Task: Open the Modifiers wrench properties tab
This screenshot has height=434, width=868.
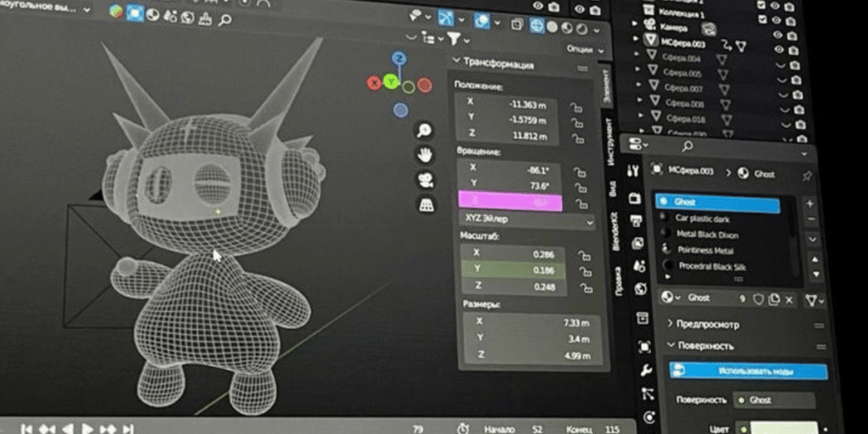Action: tap(645, 370)
